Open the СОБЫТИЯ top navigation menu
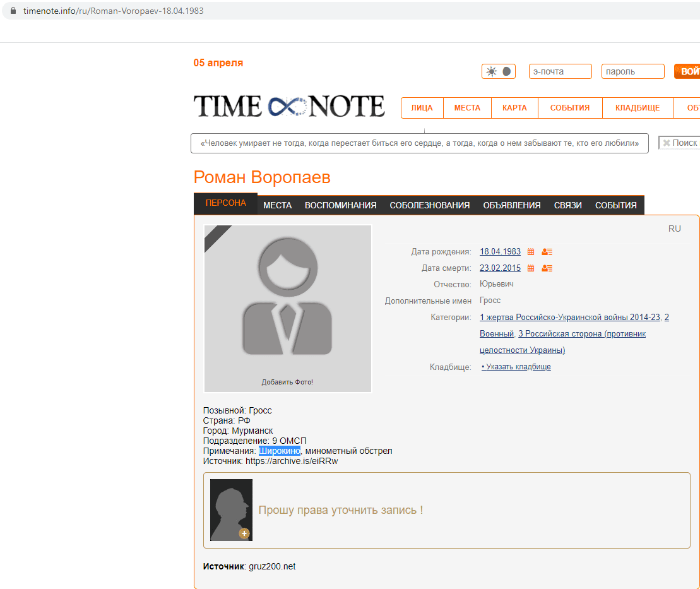The height and width of the screenshot is (589, 700). [570, 108]
